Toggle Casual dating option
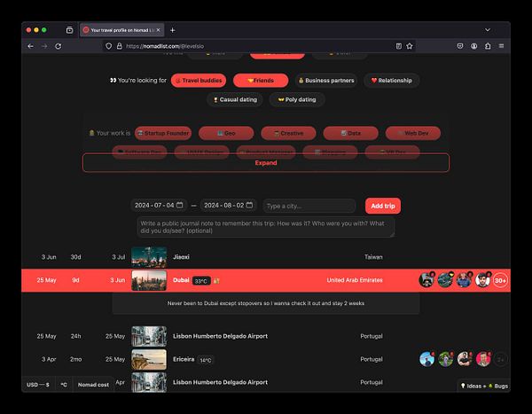 click(235, 100)
